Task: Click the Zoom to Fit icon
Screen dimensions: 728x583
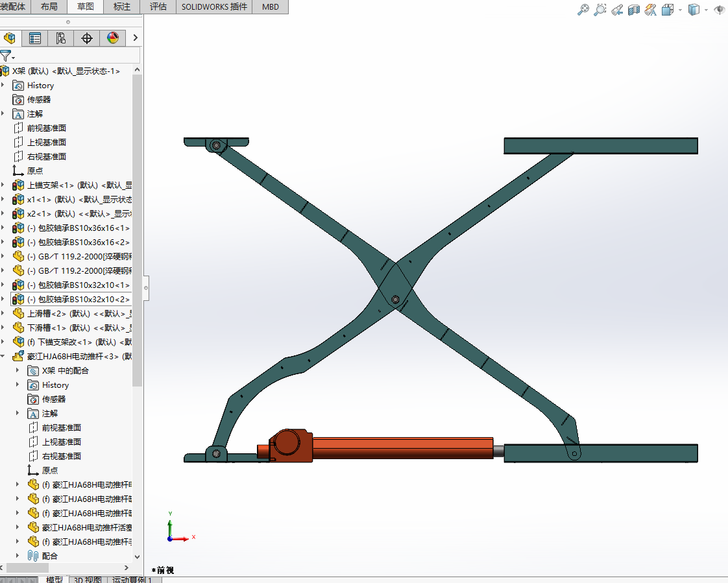Action: pyautogui.click(x=583, y=10)
